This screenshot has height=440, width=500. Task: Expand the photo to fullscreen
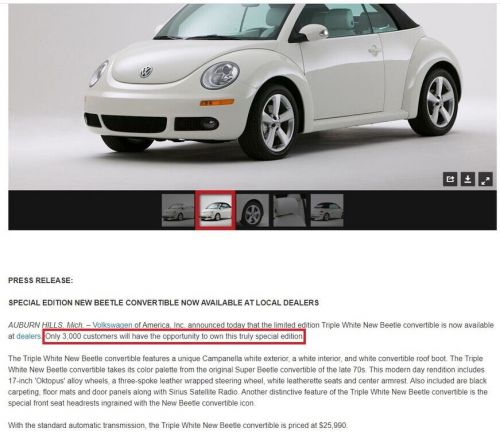point(486,179)
